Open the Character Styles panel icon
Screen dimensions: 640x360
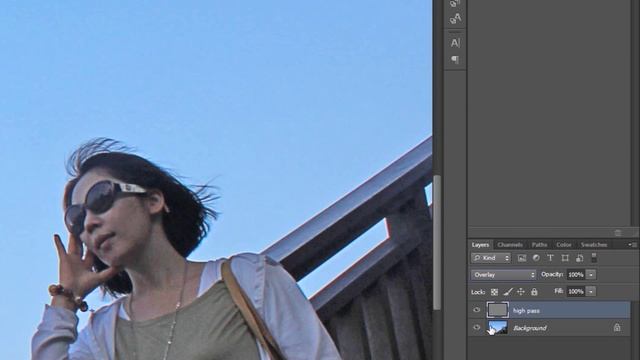[455, 19]
